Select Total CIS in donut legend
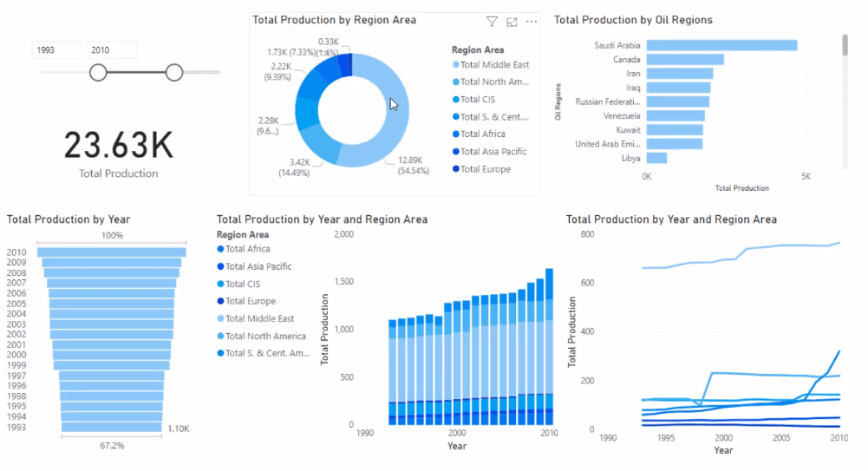 point(473,100)
